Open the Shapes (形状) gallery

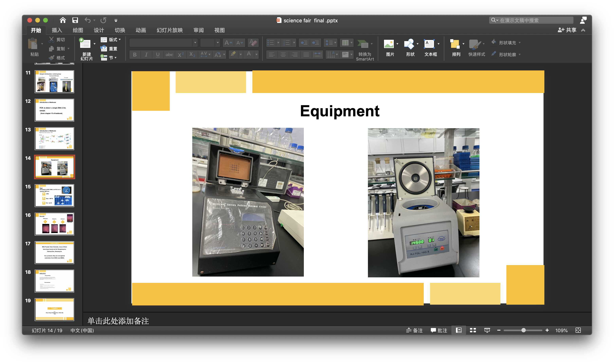click(410, 48)
